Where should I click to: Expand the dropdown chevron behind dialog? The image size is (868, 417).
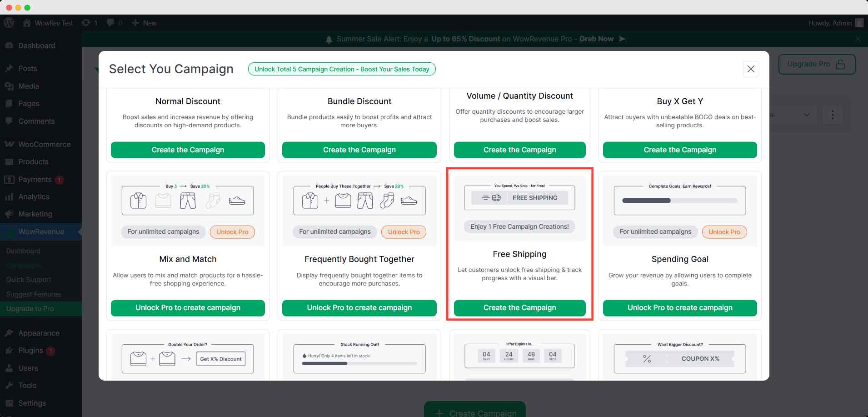click(807, 115)
